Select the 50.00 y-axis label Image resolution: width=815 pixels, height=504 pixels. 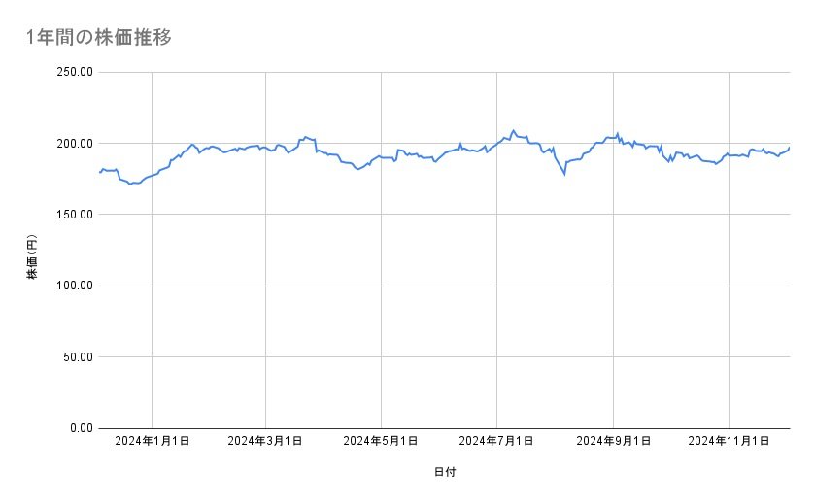click(x=77, y=356)
